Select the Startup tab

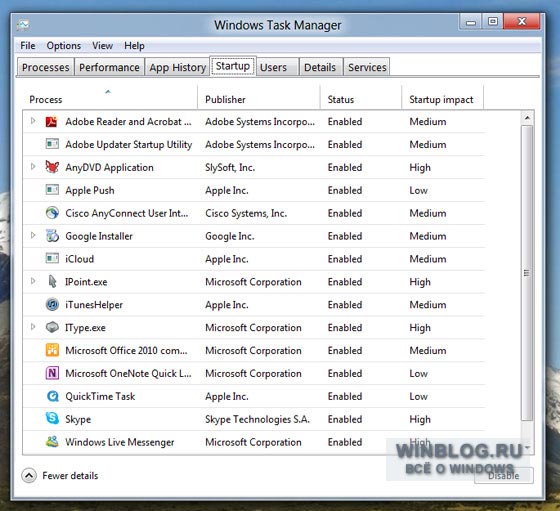coord(233,66)
